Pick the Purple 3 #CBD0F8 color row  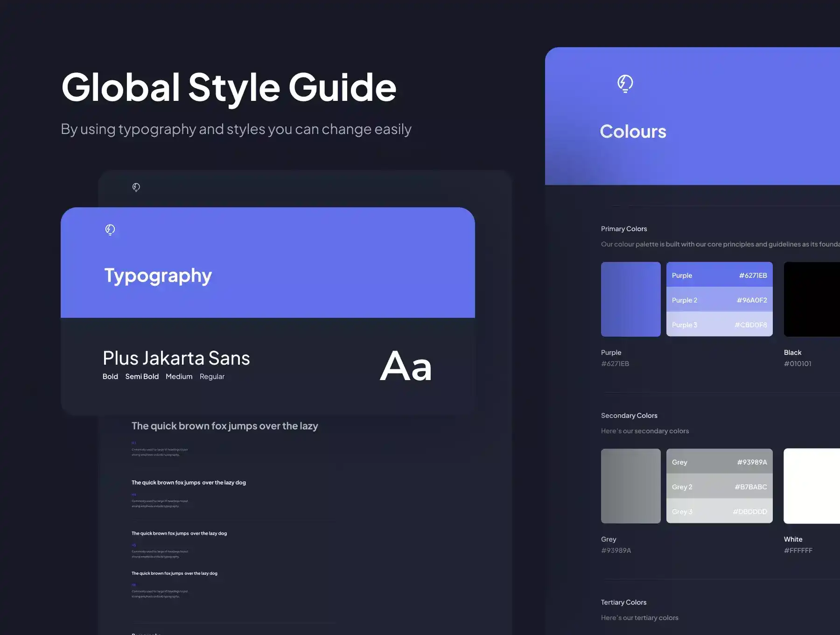(719, 325)
